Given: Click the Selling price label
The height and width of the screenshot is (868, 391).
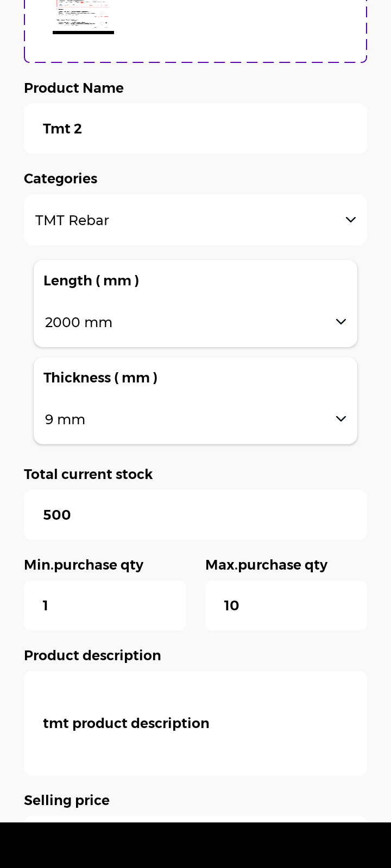Looking at the screenshot, I should point(67,800).
